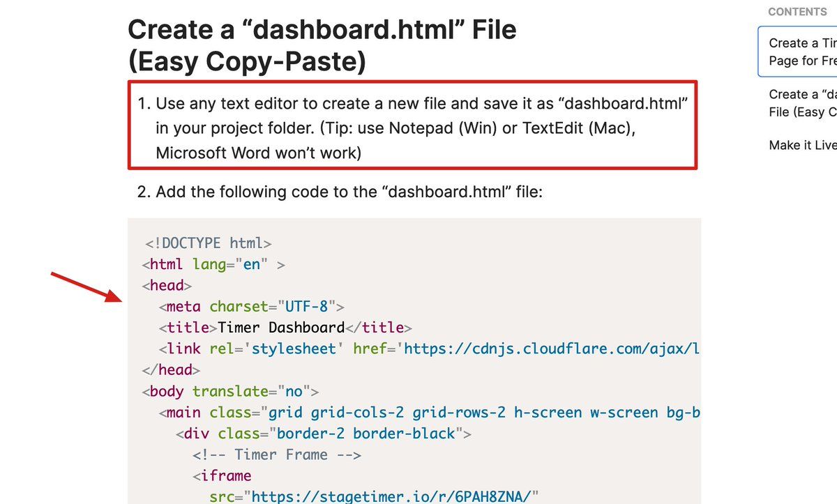Click the html lang="en" code line
This screenshot has width=837, height=504.
pyautogui.click(x=213, y=264)
